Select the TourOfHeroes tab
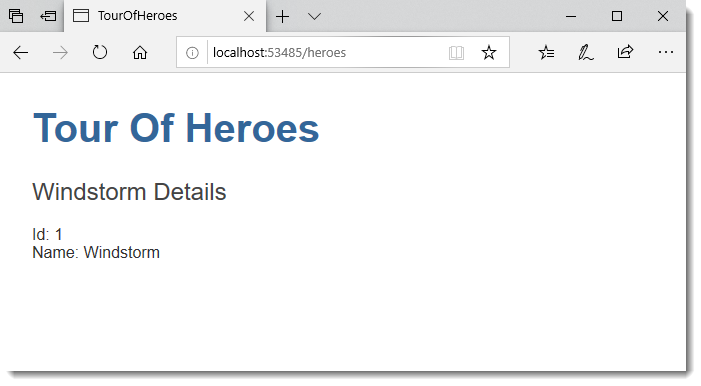The width and height of the screenshot is (701, 386). pyautogui.click(x=165, y=16)
